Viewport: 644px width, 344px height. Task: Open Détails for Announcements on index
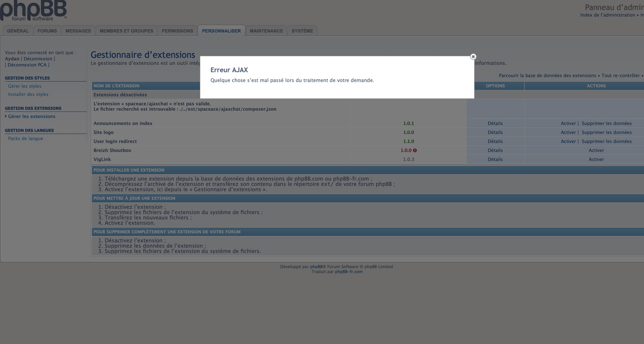coord(495,123)
